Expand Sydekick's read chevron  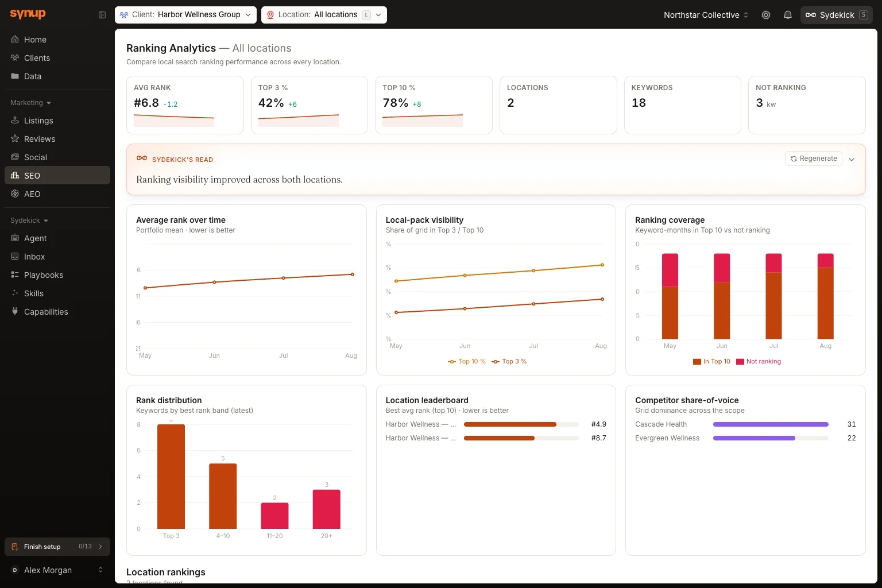point(852,160)
